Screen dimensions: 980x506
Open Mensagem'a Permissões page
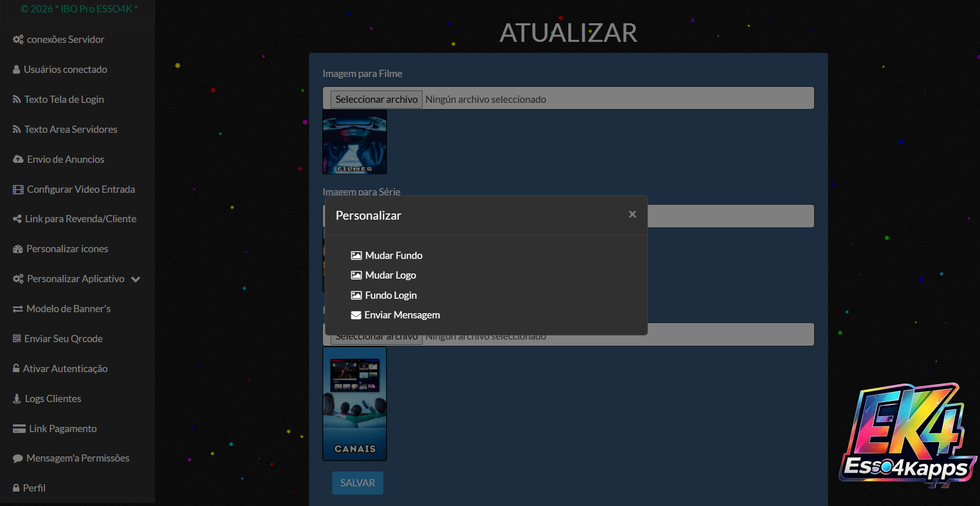(x=77, y=458)
